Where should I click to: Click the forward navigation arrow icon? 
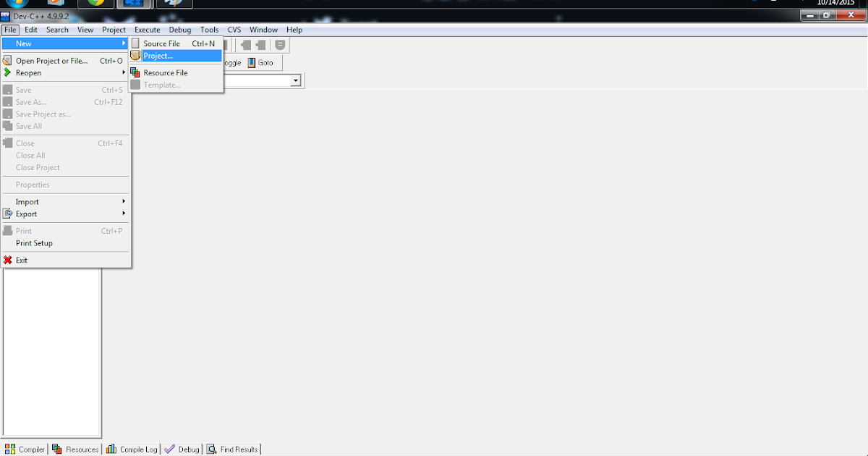[259, 44]
